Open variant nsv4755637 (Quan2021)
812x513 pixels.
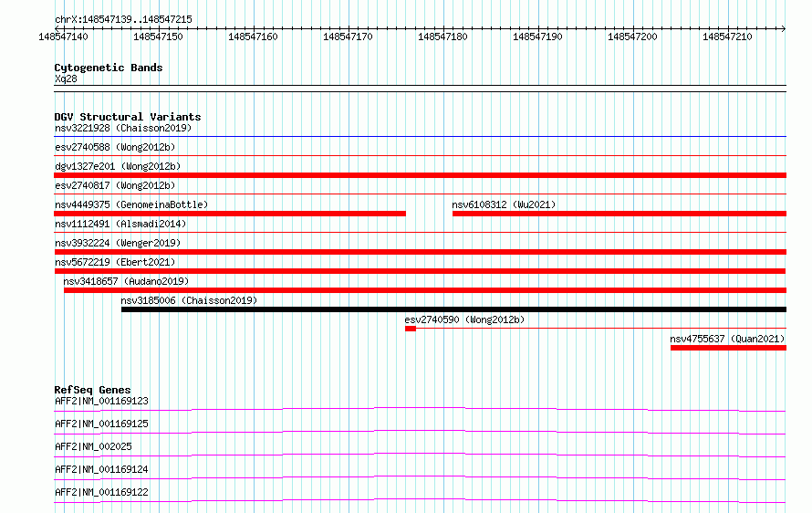point(727,339)
